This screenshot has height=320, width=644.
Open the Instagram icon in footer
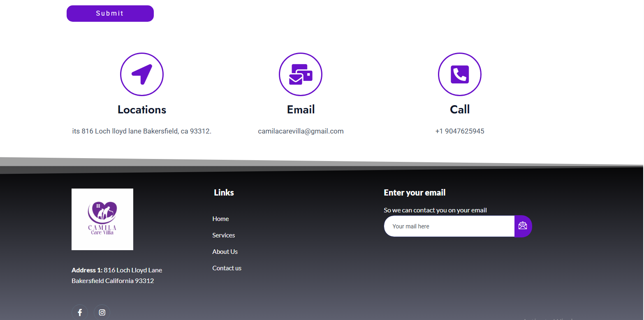tap(102, 312)
